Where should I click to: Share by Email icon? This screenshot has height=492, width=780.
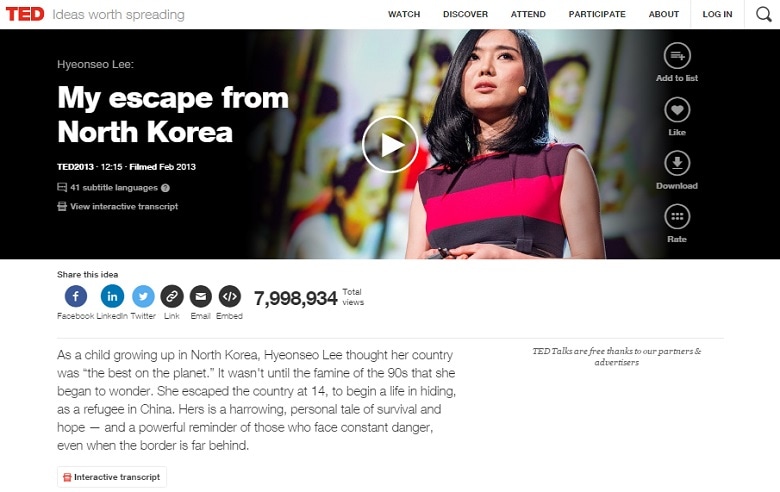[200, 296]
